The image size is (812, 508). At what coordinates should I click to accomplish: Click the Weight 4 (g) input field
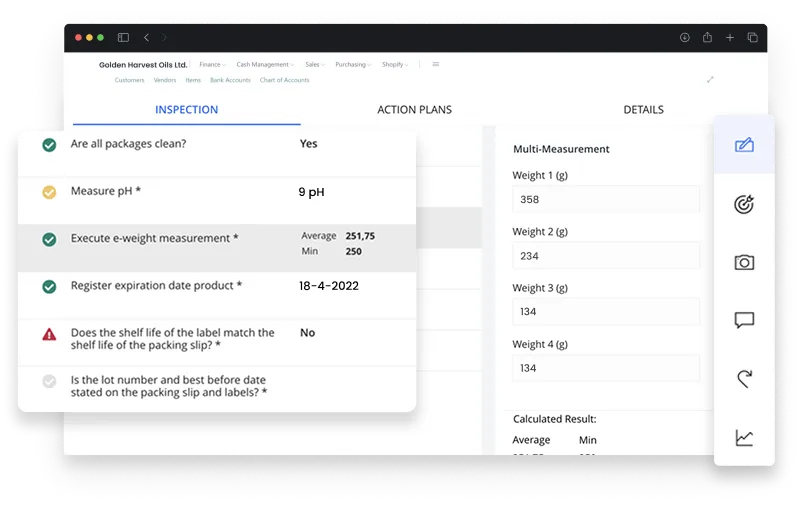(x=605, y=368)
